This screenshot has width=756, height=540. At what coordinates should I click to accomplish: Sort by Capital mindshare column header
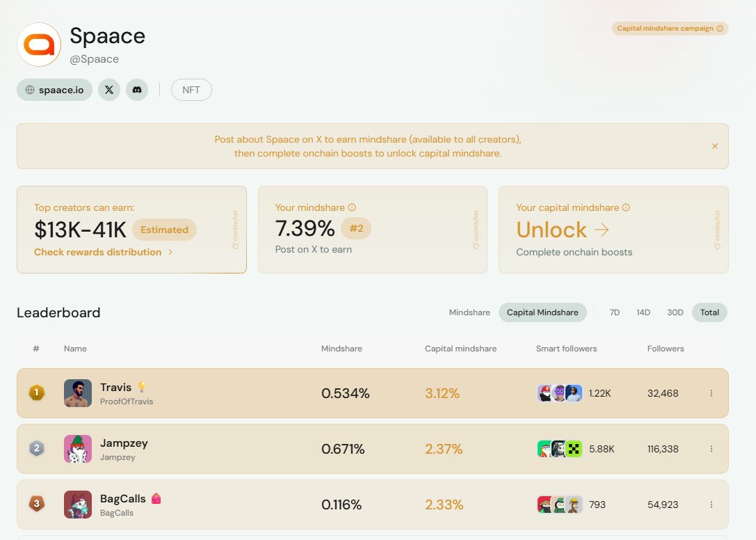coord(460,349)
